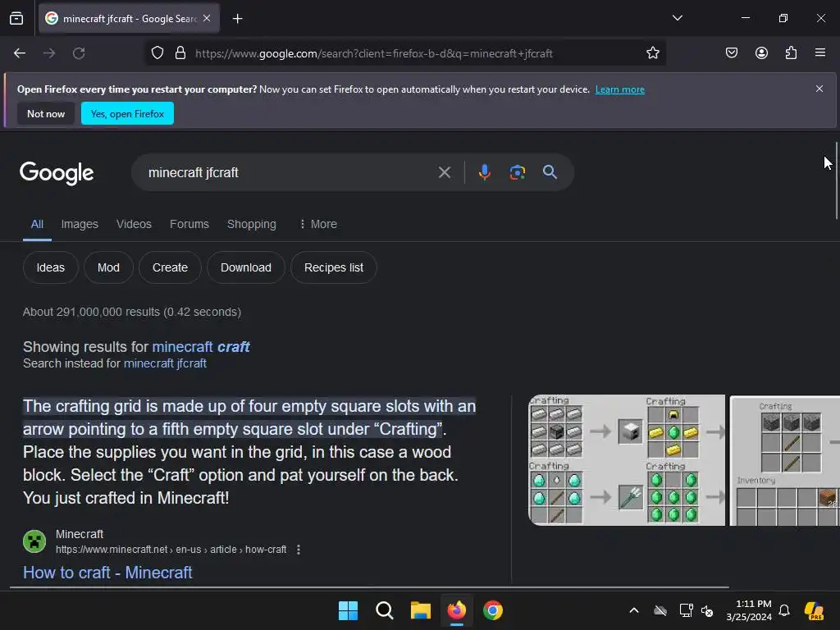The image size is (840, 630).
Task: Reload the page with the refresh icon
Action: point(79,53)
